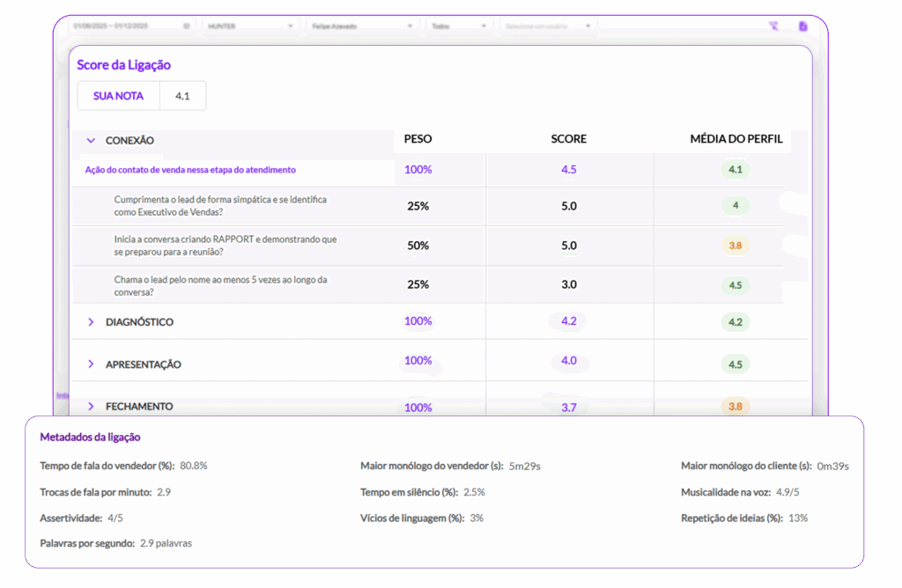Click the export document icon at top right
The image size is (902, 588).
(x=802, y=26)
